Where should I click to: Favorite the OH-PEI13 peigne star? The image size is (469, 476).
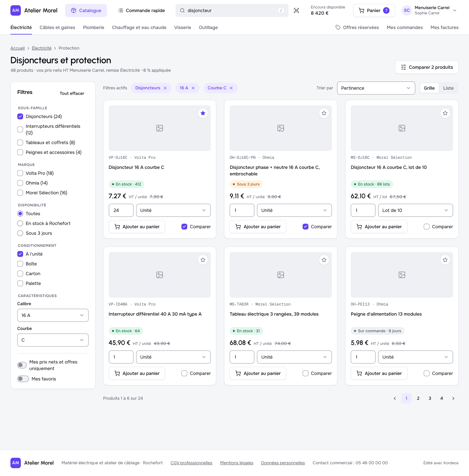click(x=445, y=260)
